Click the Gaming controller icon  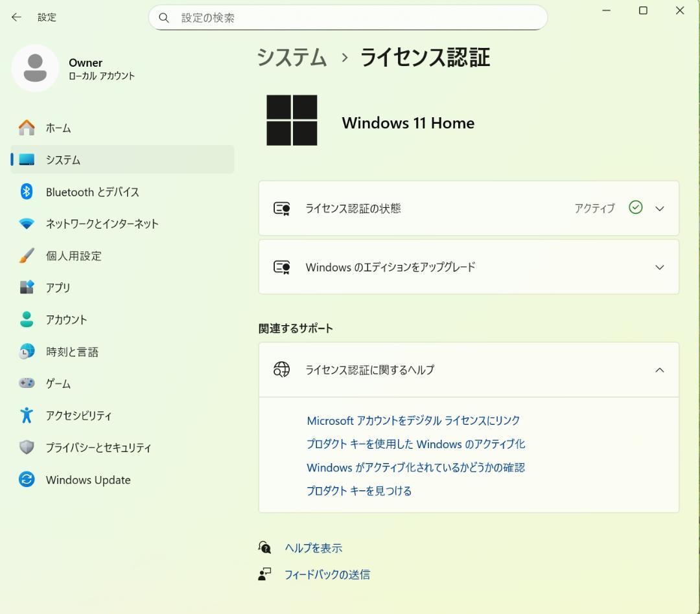coord(27,383)
